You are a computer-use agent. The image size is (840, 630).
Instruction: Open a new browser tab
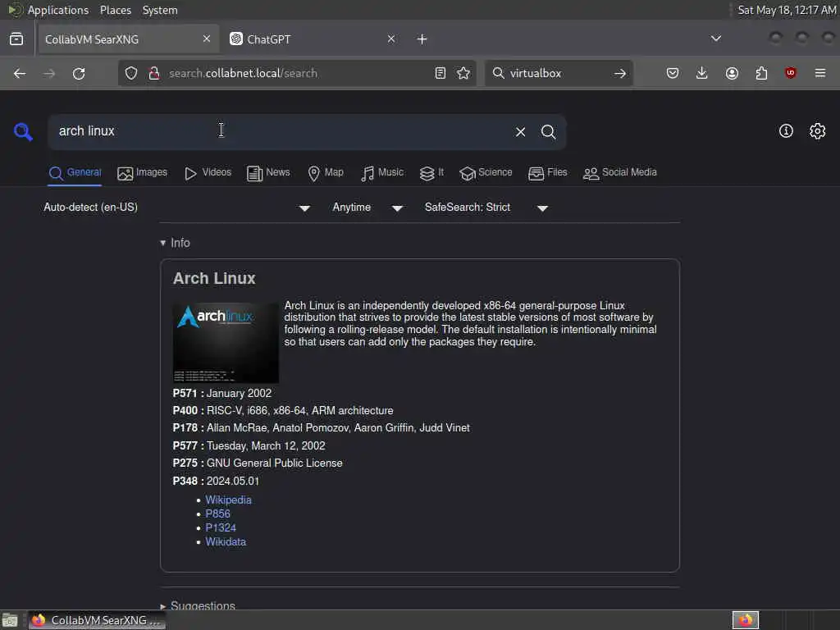pyautogui.click(x=422, y=39)
